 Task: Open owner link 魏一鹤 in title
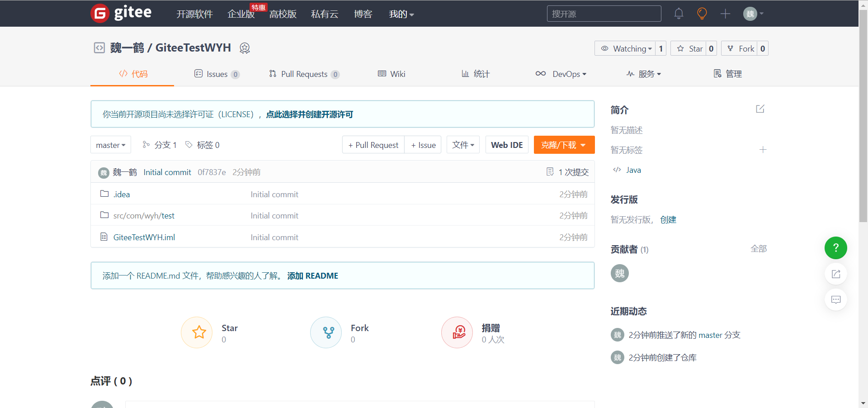tap(127, 47)
